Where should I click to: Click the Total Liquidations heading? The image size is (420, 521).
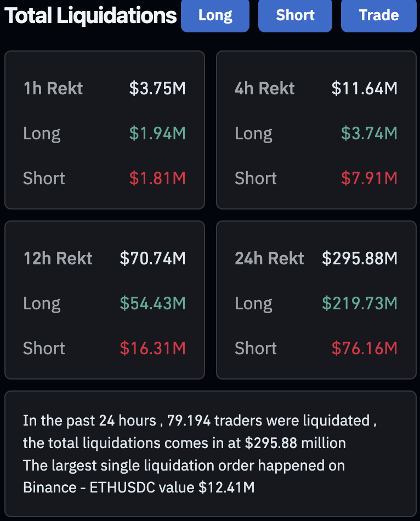pyautogui.click(x=90, y=16)
